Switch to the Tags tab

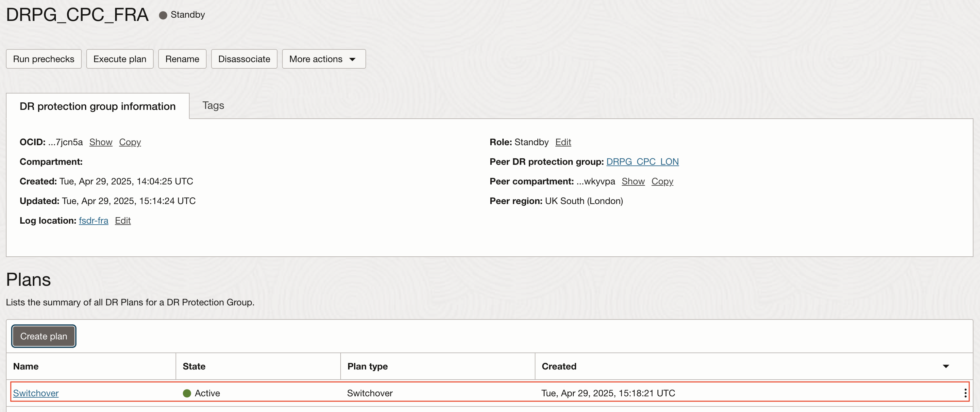click(213, 105)
